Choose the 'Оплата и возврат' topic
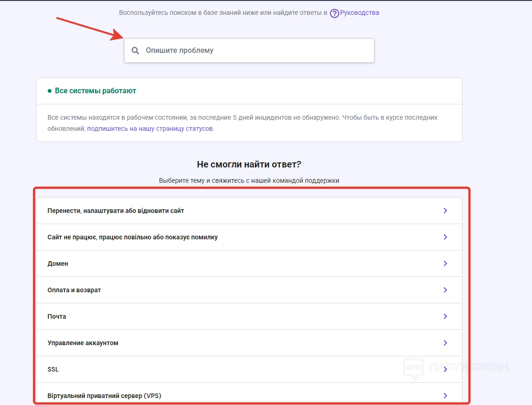The image size is (532, 405). point(74,290)
